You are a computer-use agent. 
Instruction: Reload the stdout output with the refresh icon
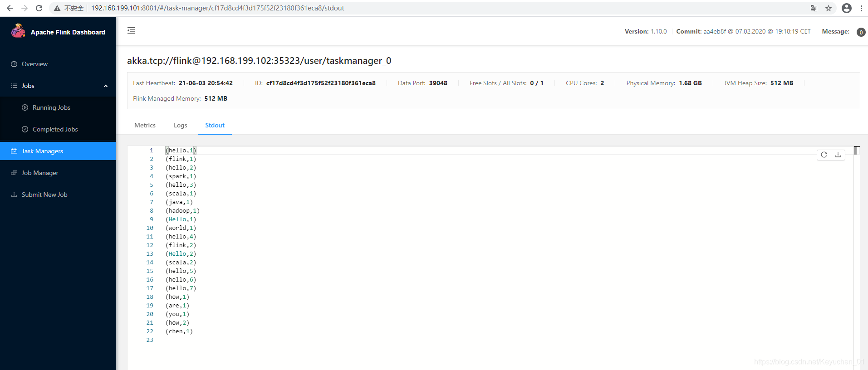824,155
